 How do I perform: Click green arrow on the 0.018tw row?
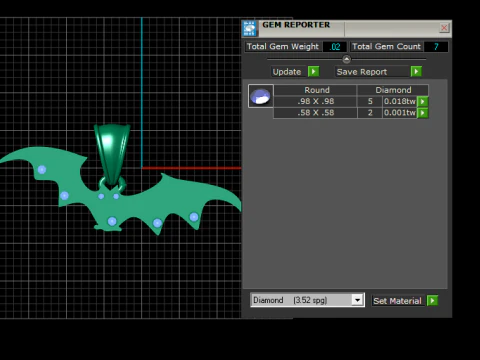(423, 101)
